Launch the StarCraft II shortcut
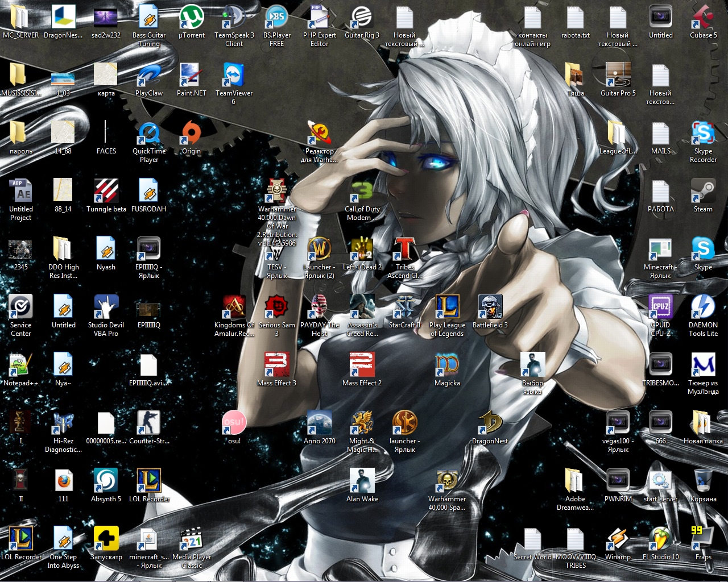This screenshot has height=582, width=728. (x=405, y=307)
